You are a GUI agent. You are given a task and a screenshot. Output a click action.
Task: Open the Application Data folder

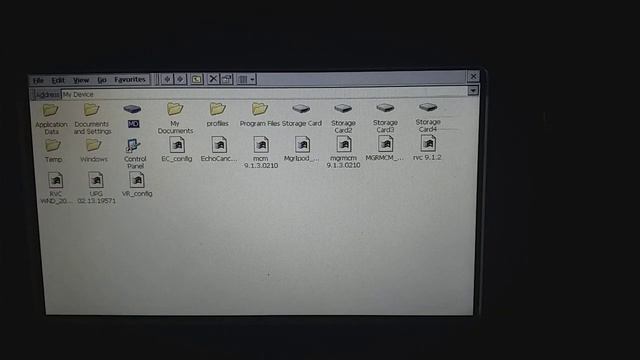click(51, 119)
